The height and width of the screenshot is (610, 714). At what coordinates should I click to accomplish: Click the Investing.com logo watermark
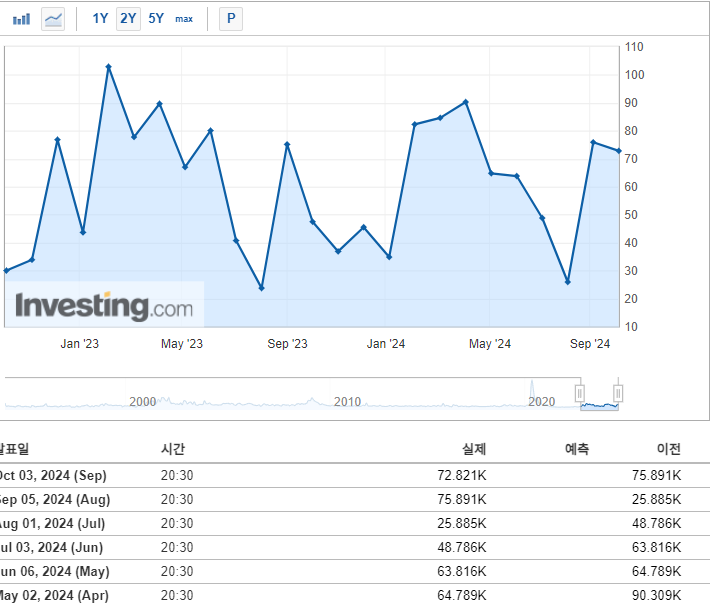click(104, 305)
